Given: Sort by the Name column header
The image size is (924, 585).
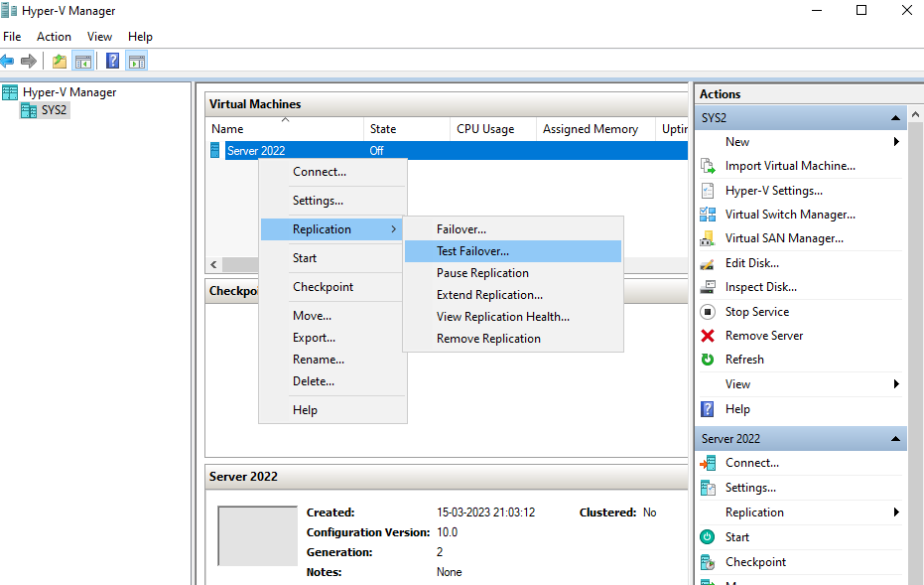Looking at the screenshot, I should [285, 128].
